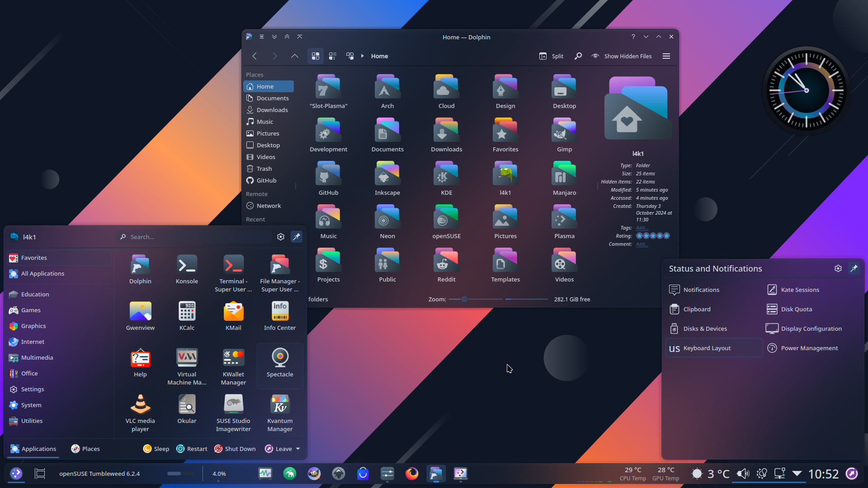
Task: Launch Gwenview from Favorites
Action: (140, 316)
